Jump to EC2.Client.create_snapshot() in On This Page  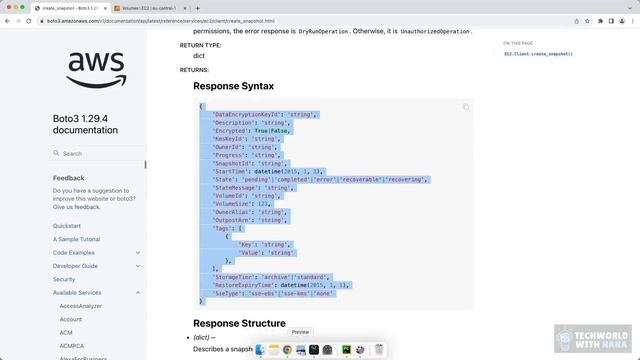pyautogui.click(x=538, y=54)
